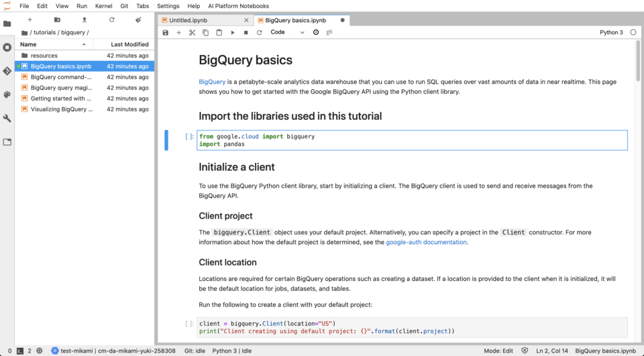Viewport: 644px width, 356px height.
Task: Run the selected cell
Action: pos(233,32)
